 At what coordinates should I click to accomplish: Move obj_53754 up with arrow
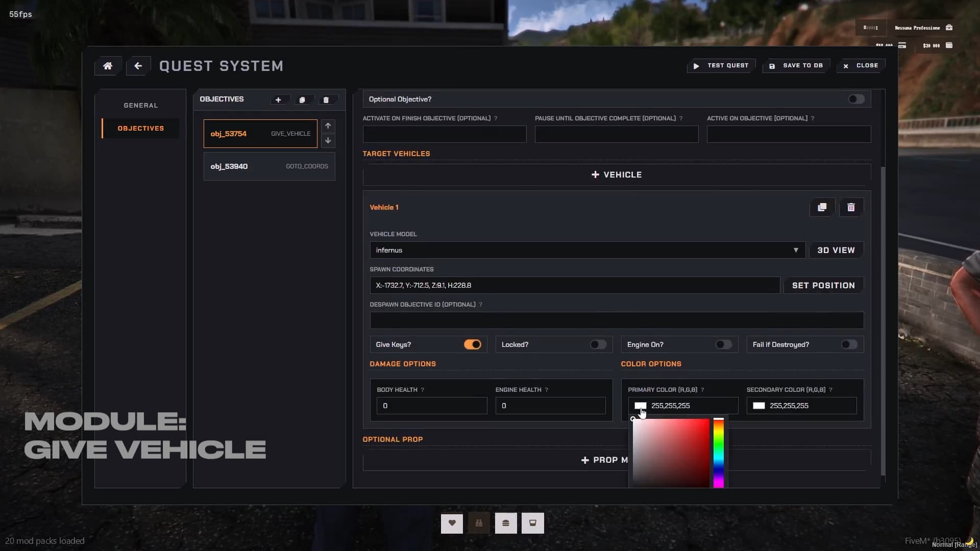(x=328, y=126)
